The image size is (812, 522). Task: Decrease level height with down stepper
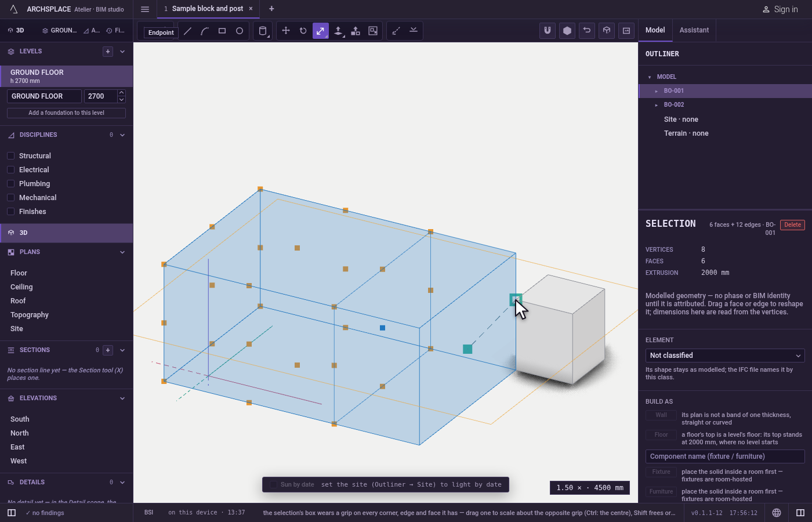coord(121,100)
